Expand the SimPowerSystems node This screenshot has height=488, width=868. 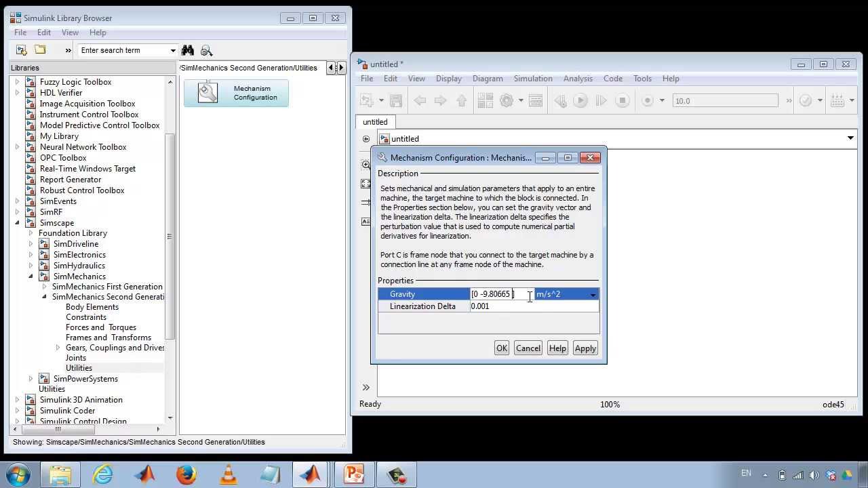point(31,379)
